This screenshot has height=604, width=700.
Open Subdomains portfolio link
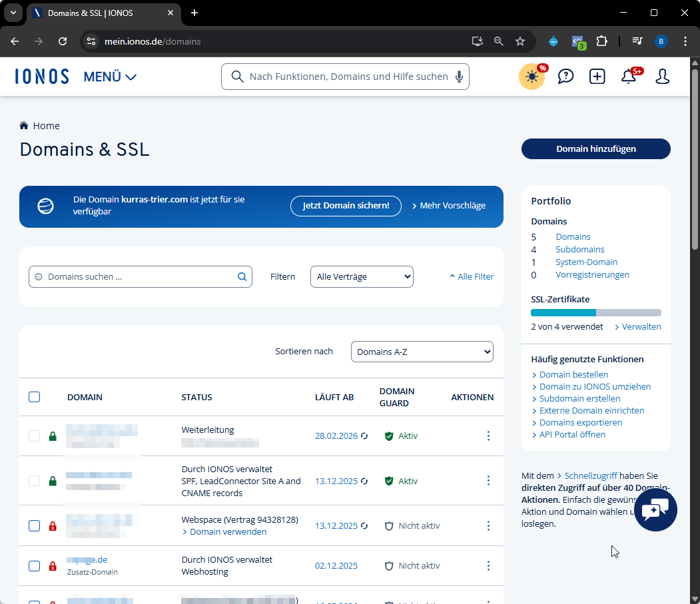[580, 250]
